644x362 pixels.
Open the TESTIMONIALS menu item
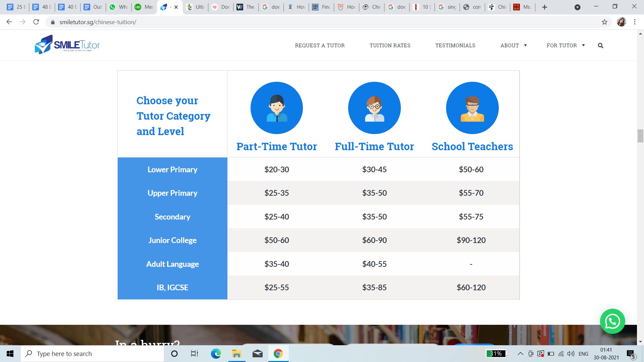coord(455,46)
